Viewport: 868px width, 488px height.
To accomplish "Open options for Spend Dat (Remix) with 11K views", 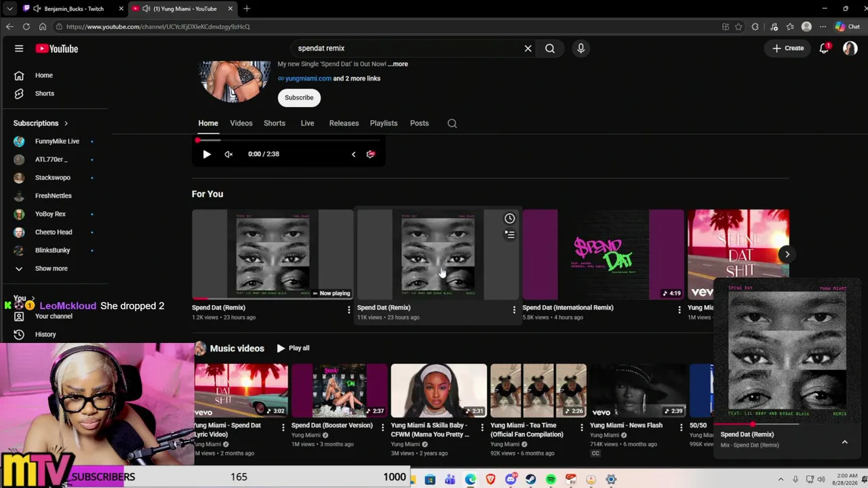I will (514, 310).
